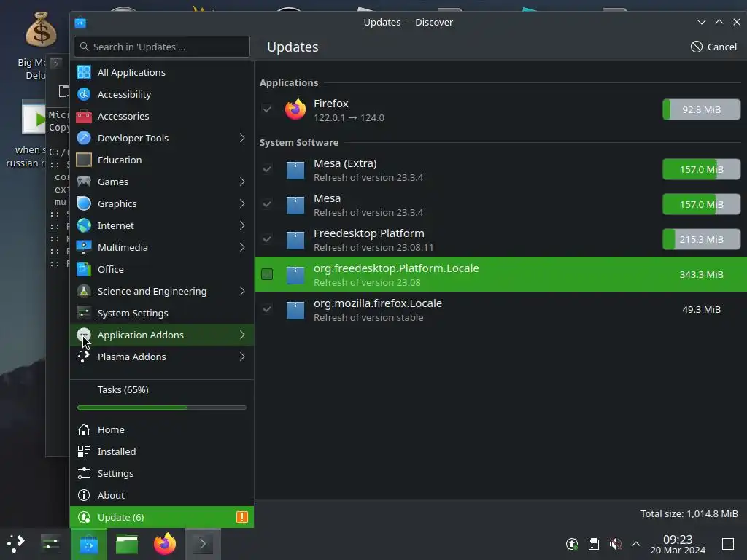Expand the Games subcategories arrow
The height and width of the screenshot is (560, 747).
point(242,182)
